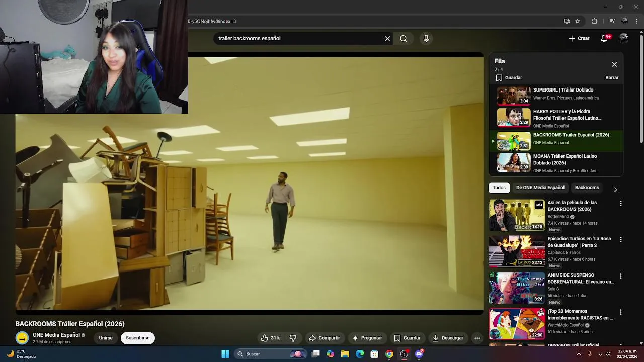
Task: Click Unirse to join channel
Action: click(106, 338)
